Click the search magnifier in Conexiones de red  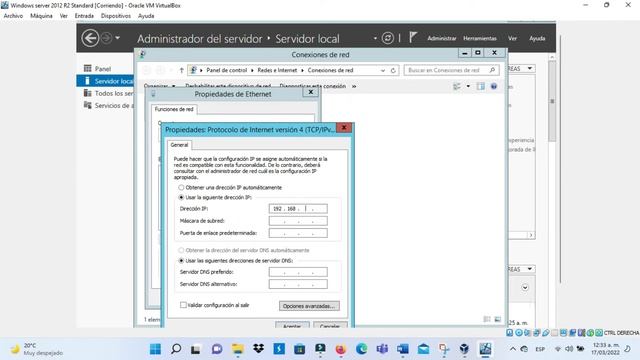click(492, 70)
